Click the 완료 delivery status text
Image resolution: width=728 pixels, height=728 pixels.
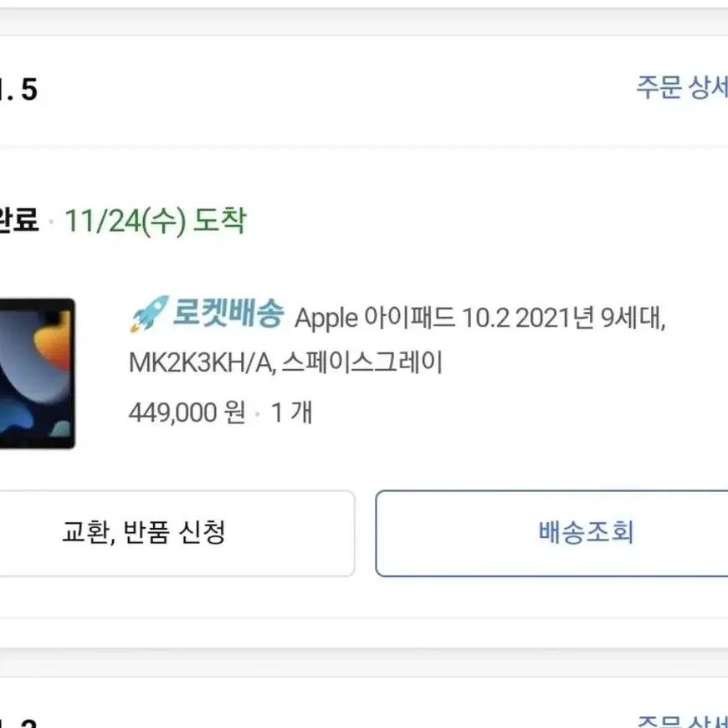(x=18, y=220)
